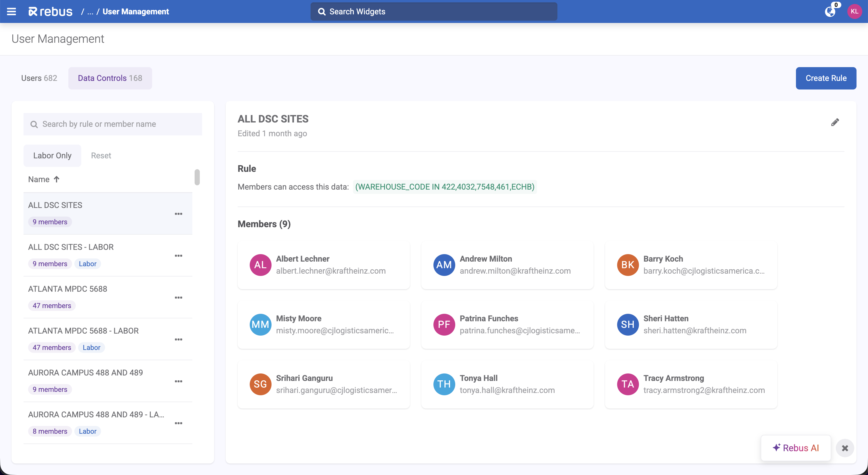This screenshot has height=475, width=868.
Task: Click the rebus logo
Action: coord(51,11)
